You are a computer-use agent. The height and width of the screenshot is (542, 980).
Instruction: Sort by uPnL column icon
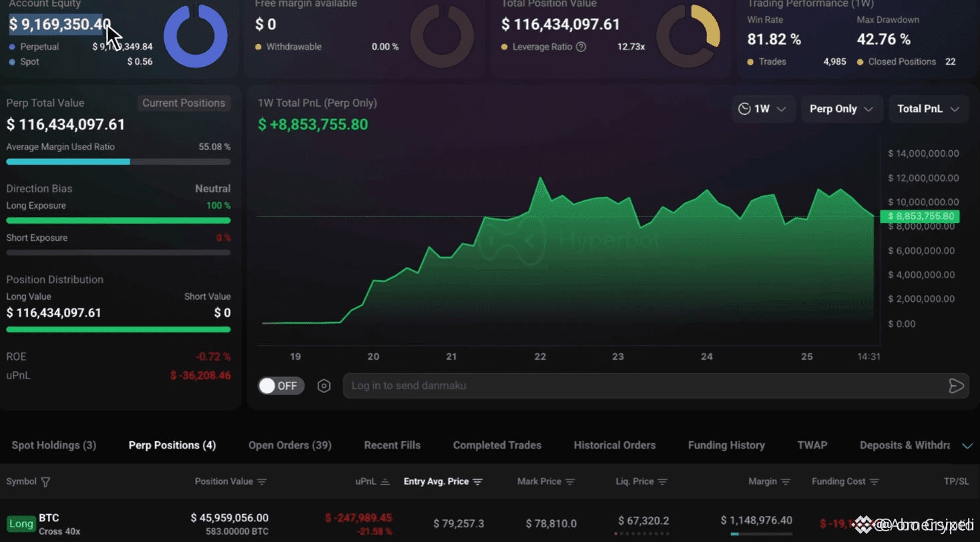(x=385, y=482)
